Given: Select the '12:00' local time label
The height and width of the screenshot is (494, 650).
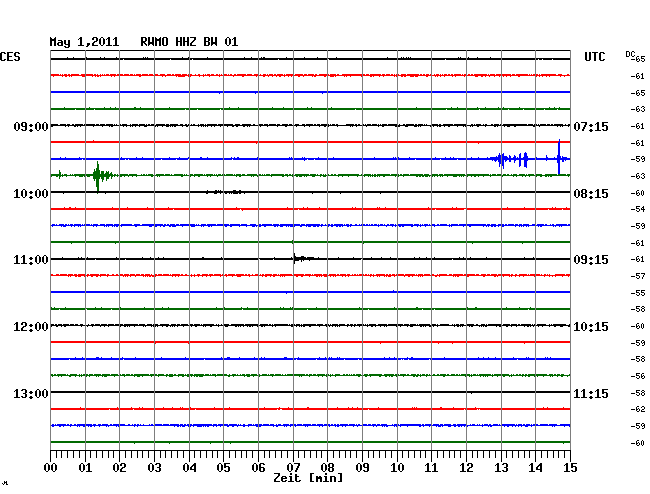Looking at the screenshot, I should (31, 327).
